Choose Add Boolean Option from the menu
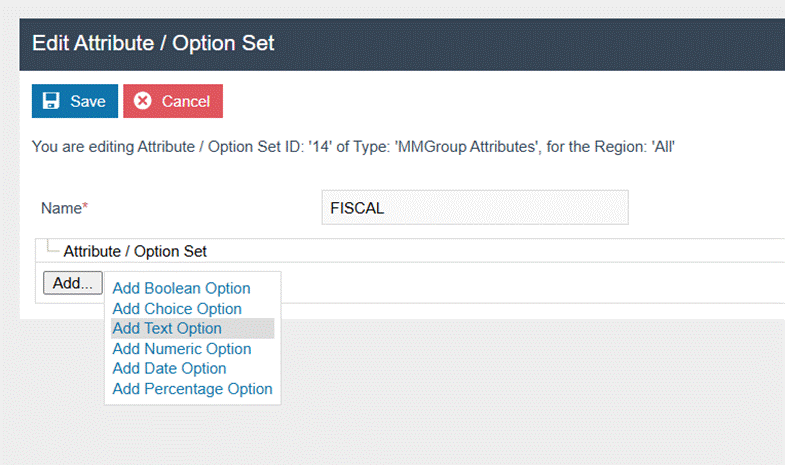Viewport: 785px width, 465px height. tap(181, 289)
